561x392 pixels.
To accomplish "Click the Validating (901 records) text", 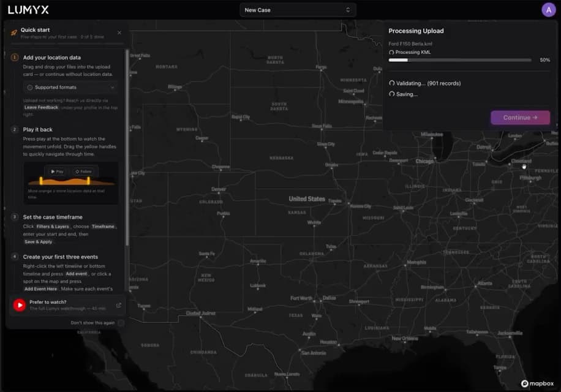I will click(x=428, y=83).
